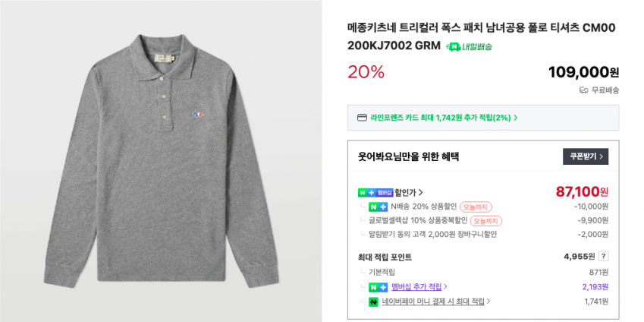The height and width of the screenshot is (322, 644).
Task: Click the truck icon beside 무료배송
Action: (x=583, y=90)
